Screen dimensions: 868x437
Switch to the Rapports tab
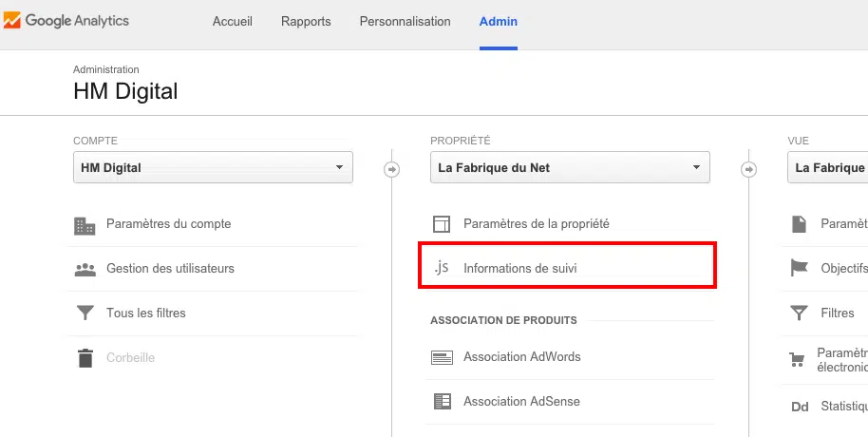point(306,22)
